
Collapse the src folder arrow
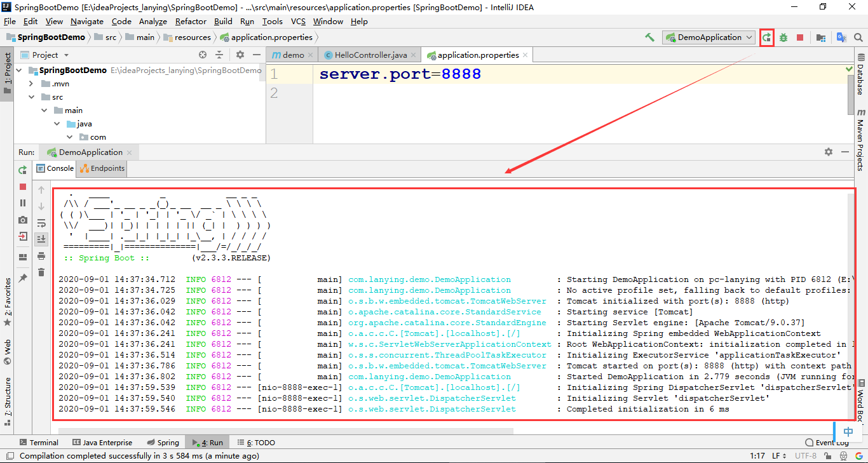pos(31,97)
